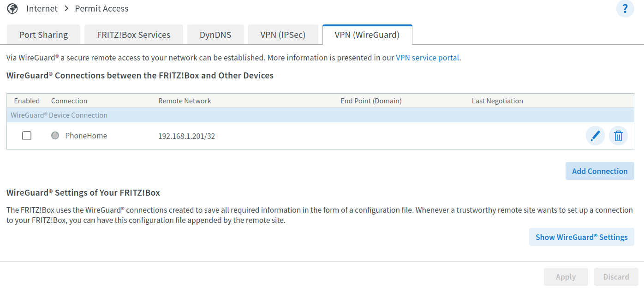Click the Permit Access breadcrumb
Image resolution: width=644 pixels, height=293 pixels.
click(x=101, y=8)
